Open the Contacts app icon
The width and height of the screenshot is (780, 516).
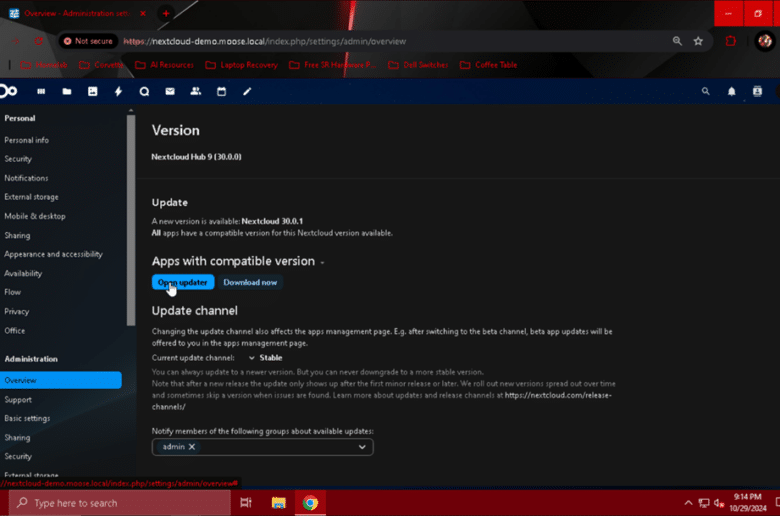pyautogui.click(x=196, y=91)
